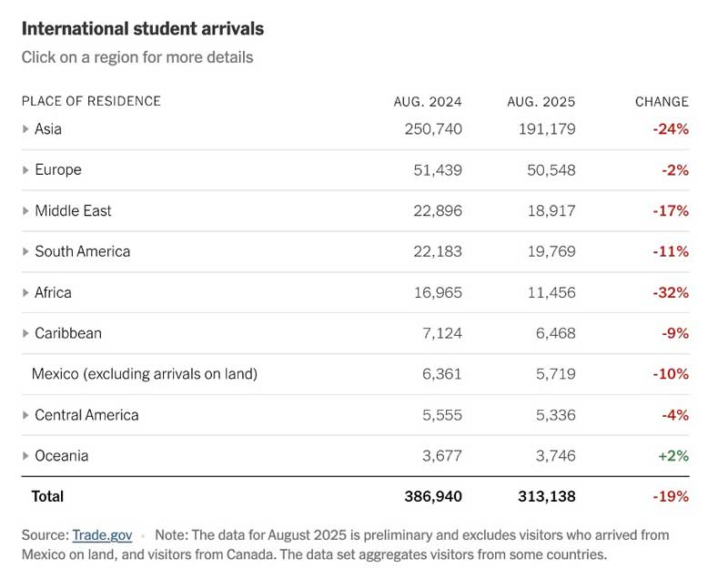Expand South America details triangle
Image resolution: width=728 pixels, height=579 pixels.
click(x=25, y=252)
